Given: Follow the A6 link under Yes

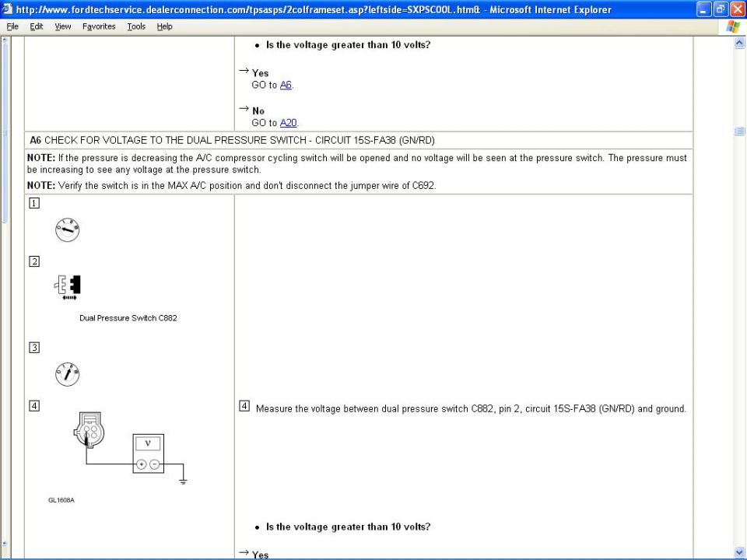Looking at the screenshot, I should 286,85.
